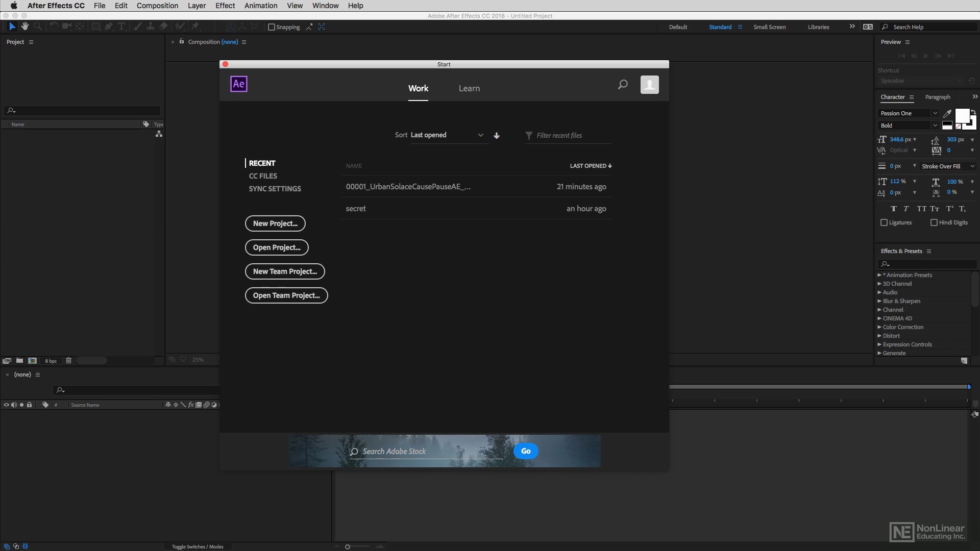Check the Hindi Digits option

point(934,222)
